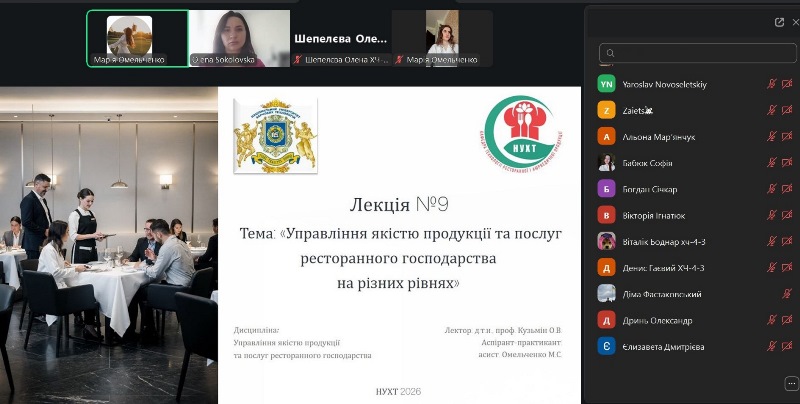Click Діма Фастакповський's profile photo avatar
Viewport: 800px width, 404px height.
[607, 294]
